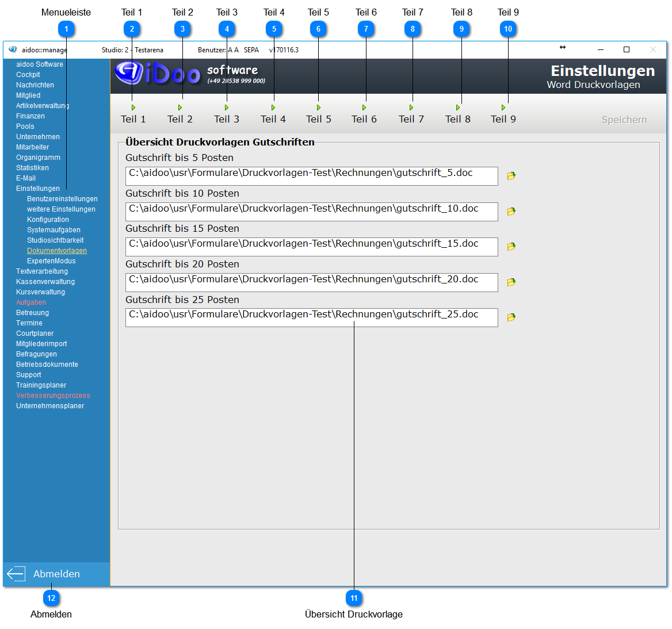Viewport: 672px width, 629px height.
Task: Show the Teil 9 tab
Action: coord(503,115)
